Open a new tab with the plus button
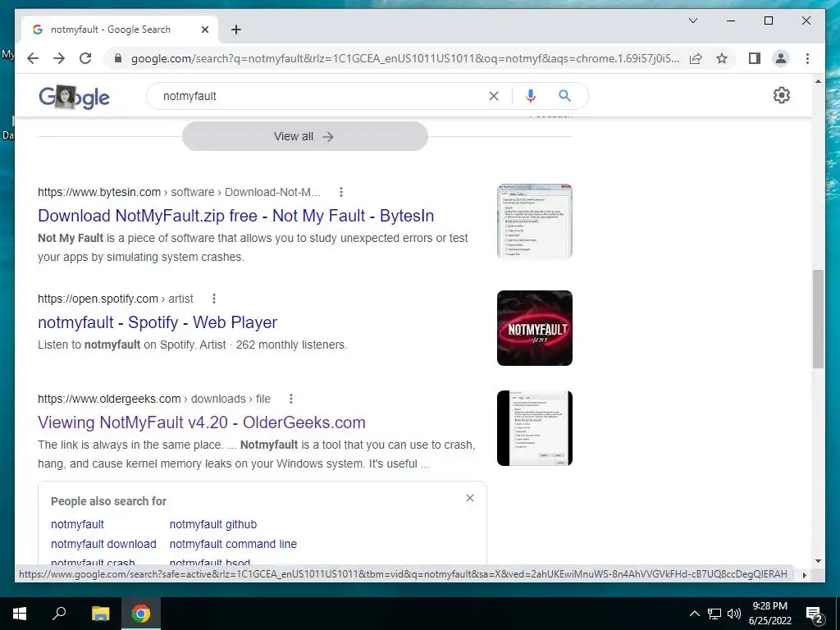This screenshot has height=630, width=840. [x=235, y=30]
